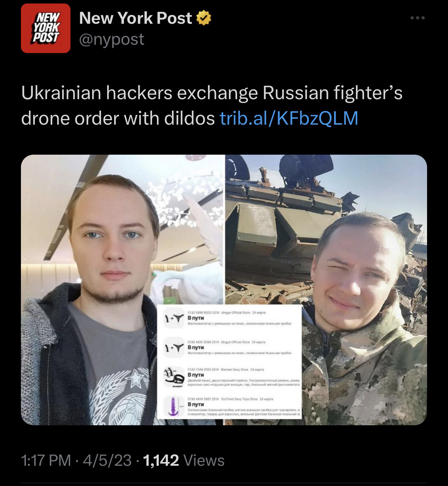Click the first order's product icon
Screen dimensions: 448x486
(x=174, y=319)
